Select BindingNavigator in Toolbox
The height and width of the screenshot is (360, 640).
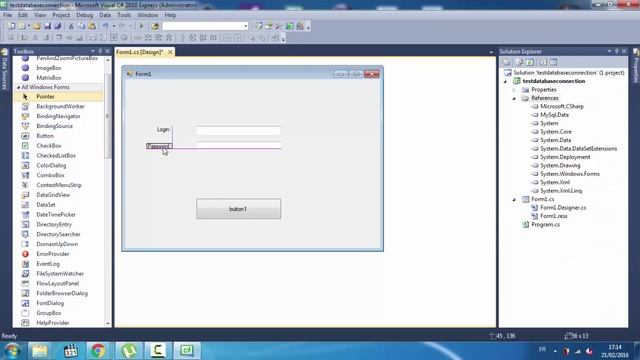tap(58, 116)
